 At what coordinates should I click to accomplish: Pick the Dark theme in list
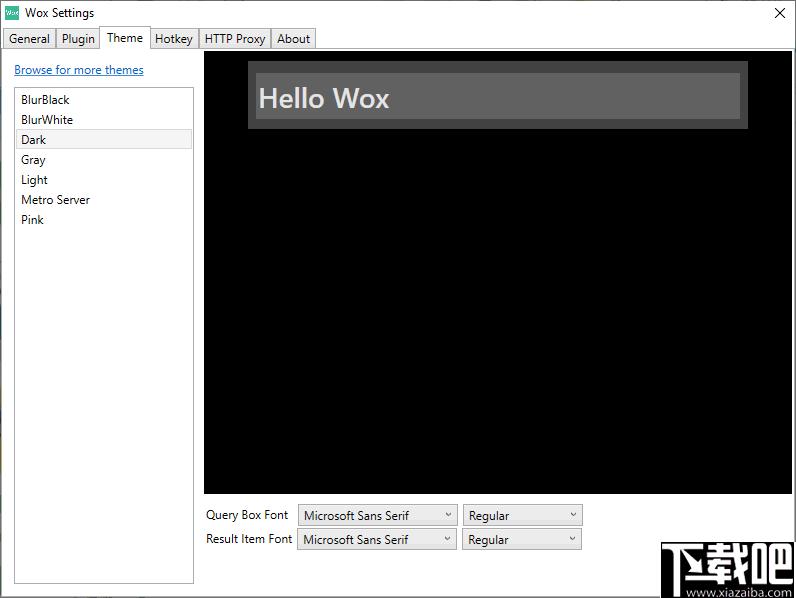point(34,140)
